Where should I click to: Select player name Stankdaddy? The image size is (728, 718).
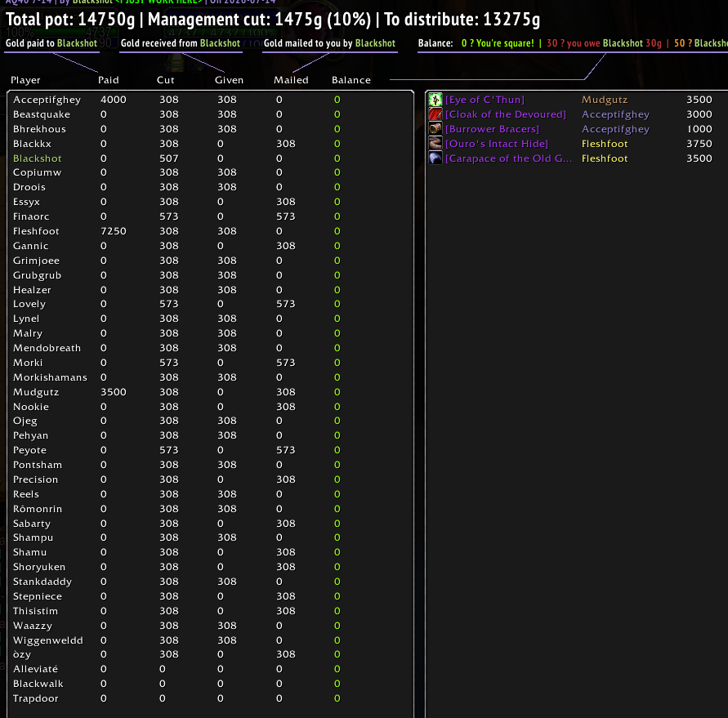pos(42,582)
